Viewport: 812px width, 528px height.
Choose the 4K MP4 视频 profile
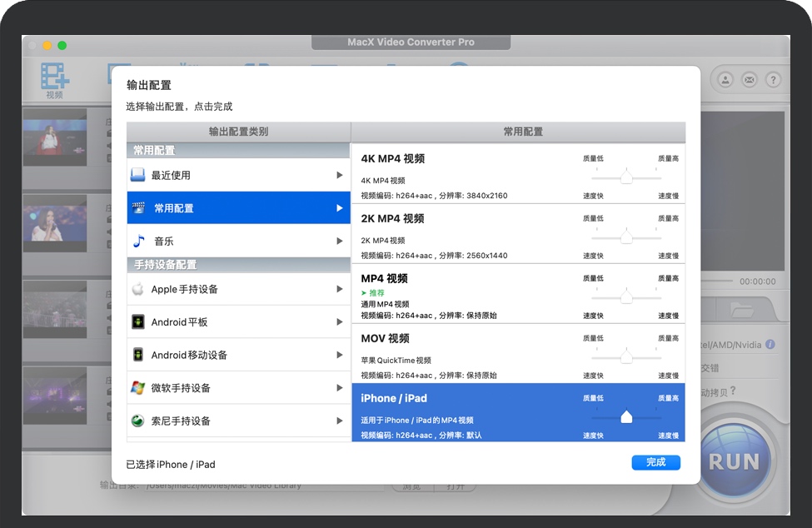click(466, 176)
